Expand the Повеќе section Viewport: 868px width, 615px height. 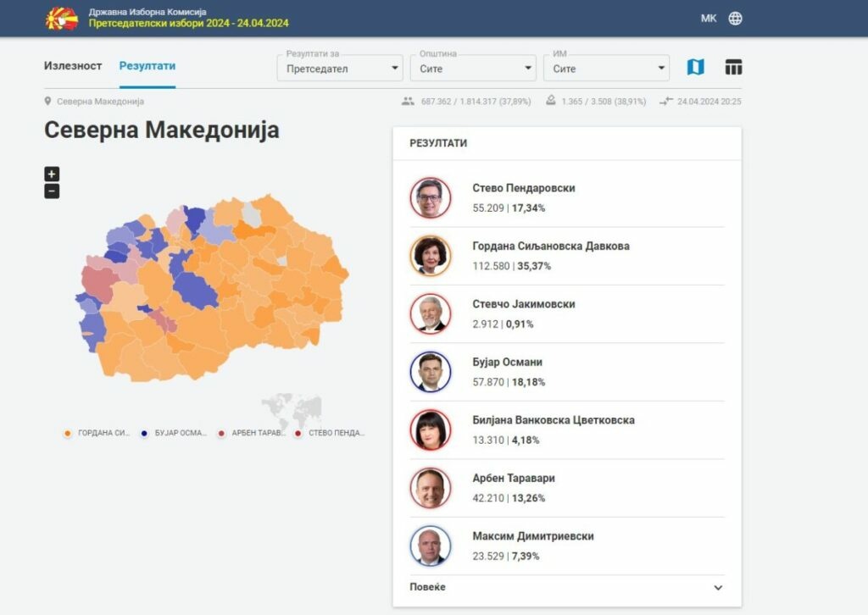(x=566, y=587)
